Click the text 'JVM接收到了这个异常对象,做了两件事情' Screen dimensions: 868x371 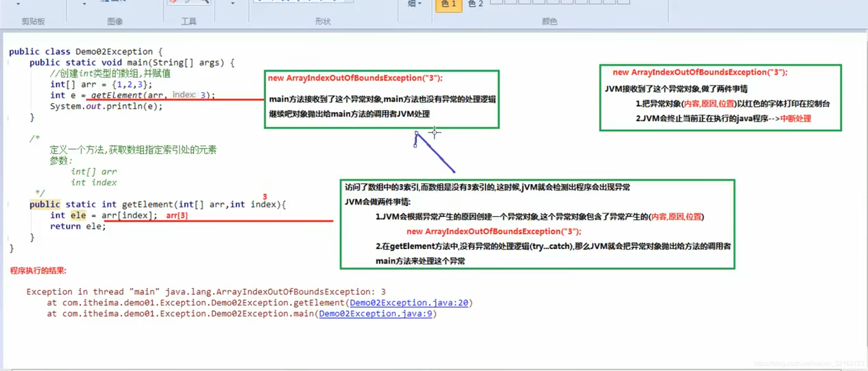676,88
